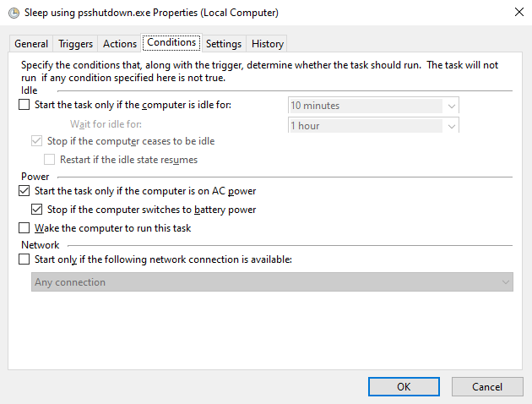The width and height of the screenshot is (532, 404).
Task: Select the Conditions tab
Action: tap(171, 42)
